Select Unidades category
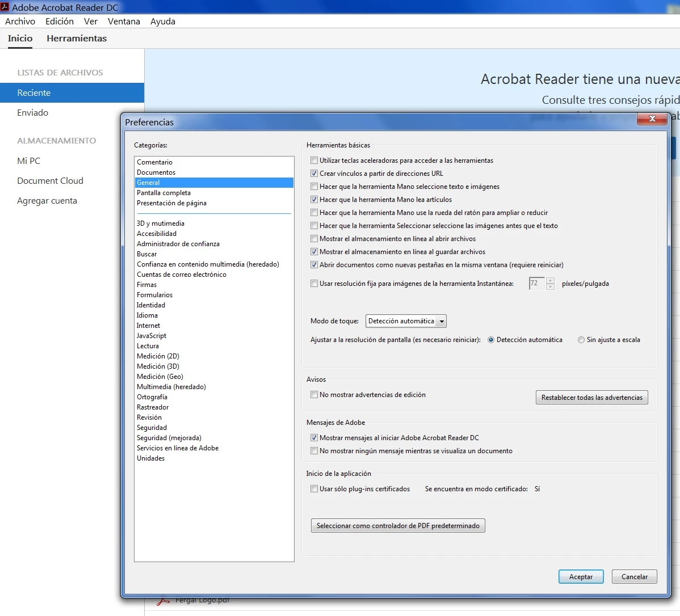This screenshot has height=616, width=680. (x=214, y=459)
